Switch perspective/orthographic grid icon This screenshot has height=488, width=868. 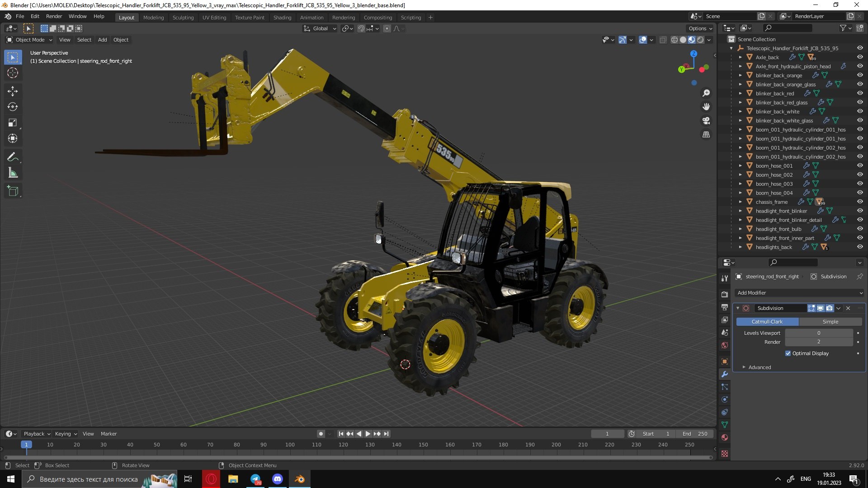pos(706,135)
